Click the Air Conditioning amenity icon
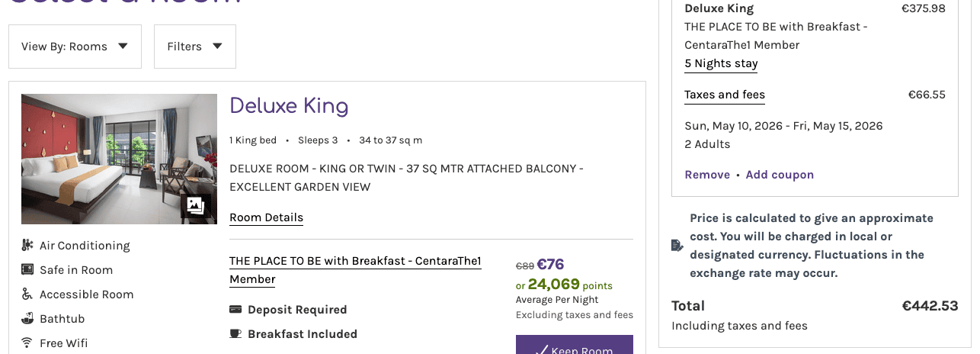This screenshot has height=354, width=980. click(x=27, y=245)
